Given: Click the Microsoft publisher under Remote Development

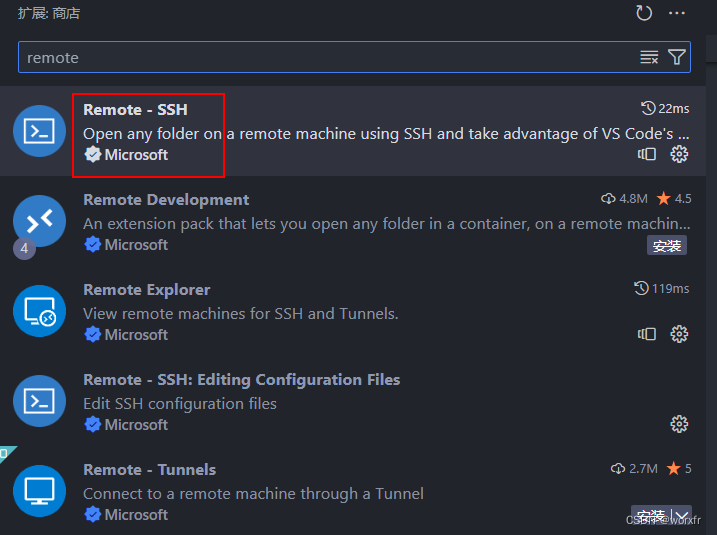Looking at the screenshot, I should tap(136, 245).
